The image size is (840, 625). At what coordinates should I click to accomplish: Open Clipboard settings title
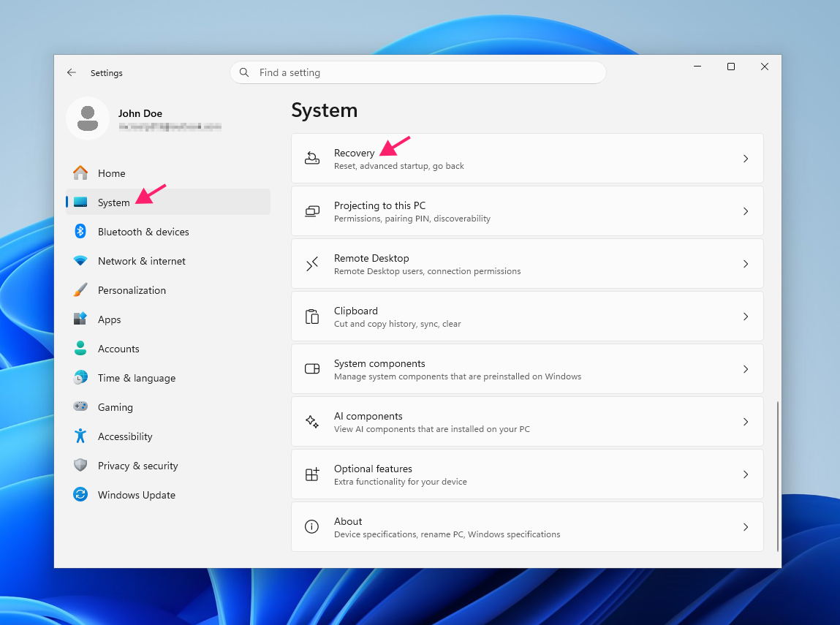click(356, 311)
